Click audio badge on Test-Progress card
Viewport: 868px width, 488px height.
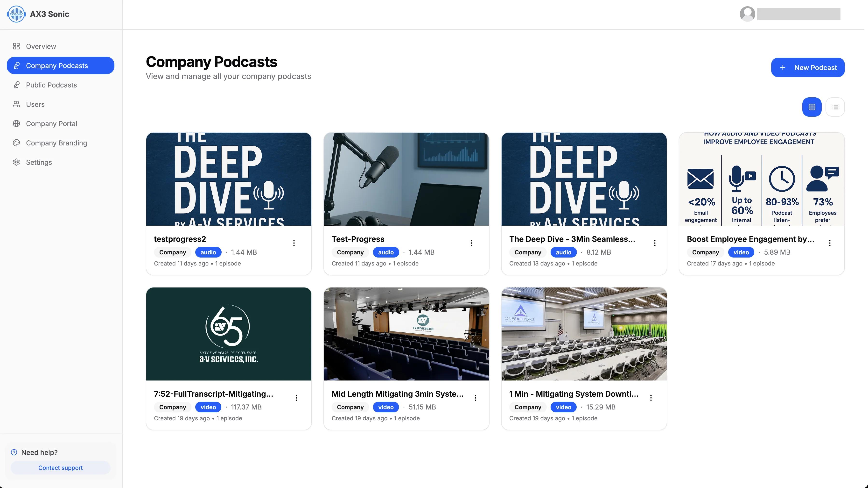tap(386, 252)
